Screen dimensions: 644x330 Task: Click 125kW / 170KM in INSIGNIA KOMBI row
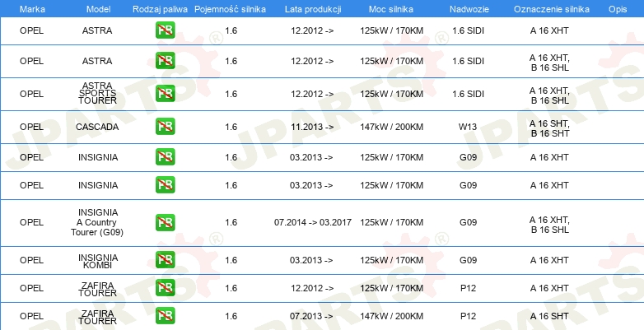391,260
